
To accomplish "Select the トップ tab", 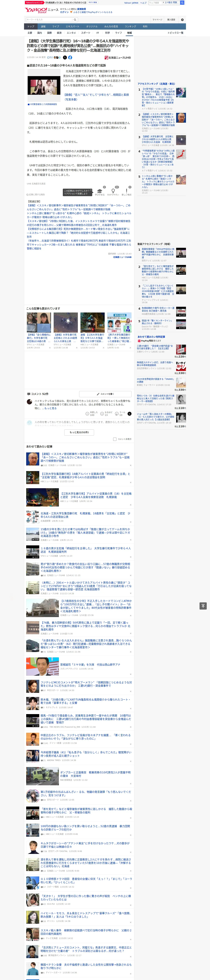I will tap(31, 26).
